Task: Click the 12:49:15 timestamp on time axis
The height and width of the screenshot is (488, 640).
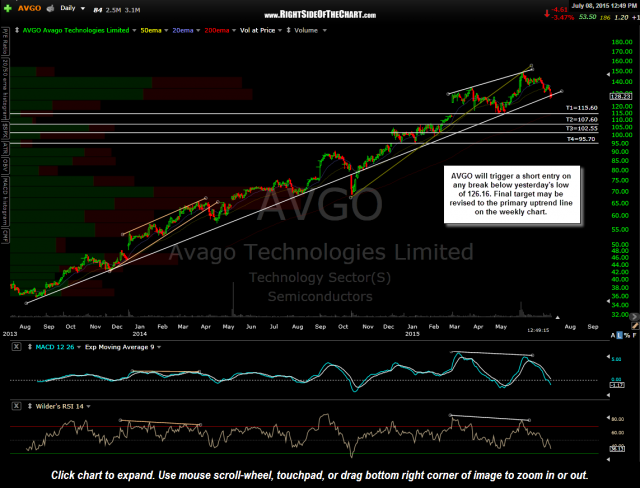Action: [538, 330]
